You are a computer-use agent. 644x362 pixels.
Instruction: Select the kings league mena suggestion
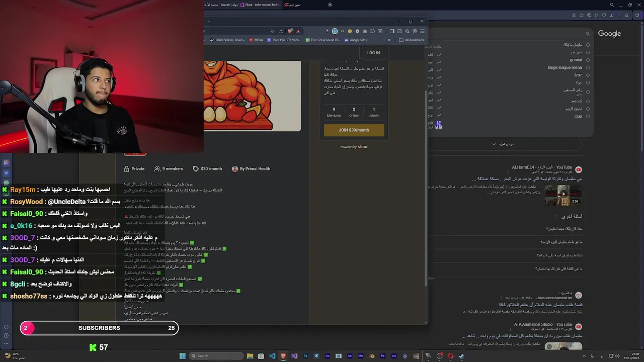click(x=565, y=67)
